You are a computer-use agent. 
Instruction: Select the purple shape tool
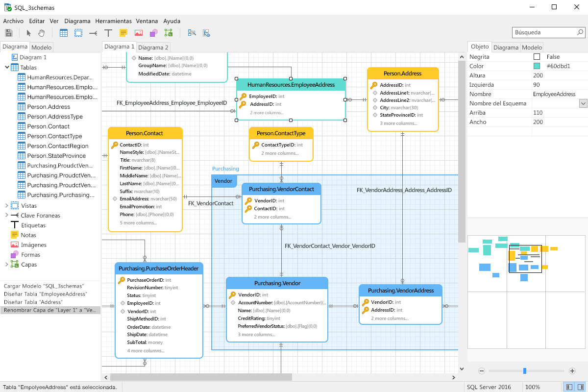tap(153, 33)
